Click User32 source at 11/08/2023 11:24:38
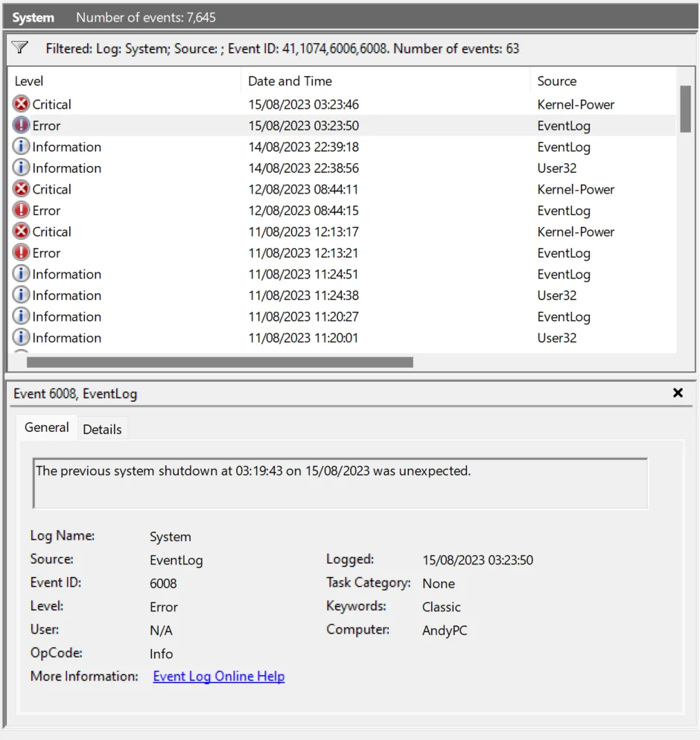This screenshot has height=740, width=700. [x=557, y=296]
